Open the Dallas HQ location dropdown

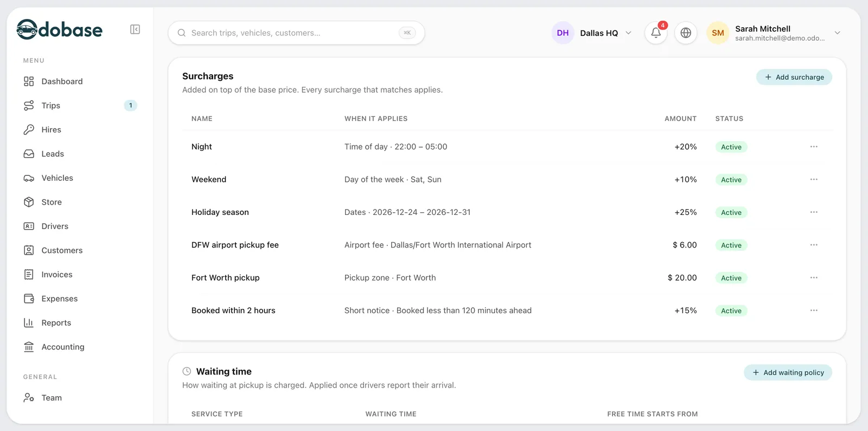click(x=592, y=33)
